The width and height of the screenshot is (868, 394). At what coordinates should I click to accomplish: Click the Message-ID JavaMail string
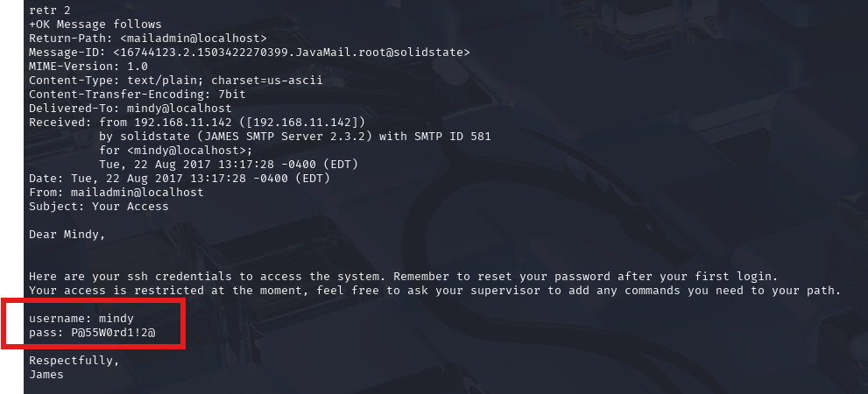tap(291, 53)
